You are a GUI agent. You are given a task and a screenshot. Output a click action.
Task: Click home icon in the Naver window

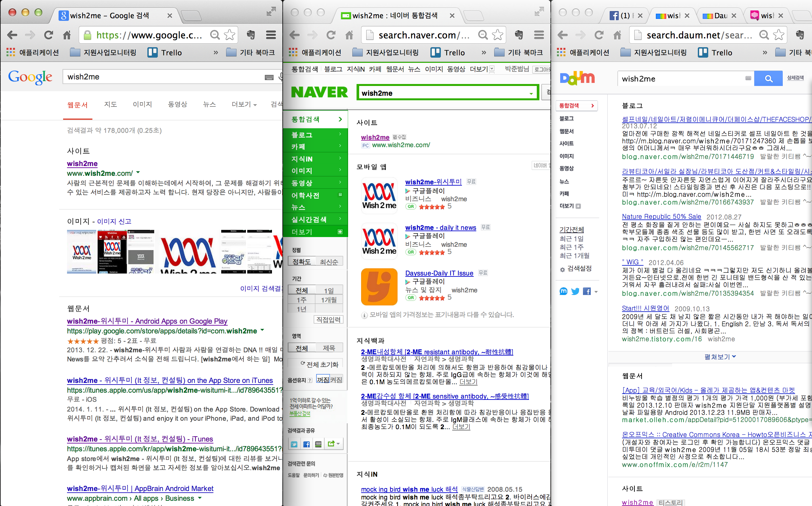349,35
